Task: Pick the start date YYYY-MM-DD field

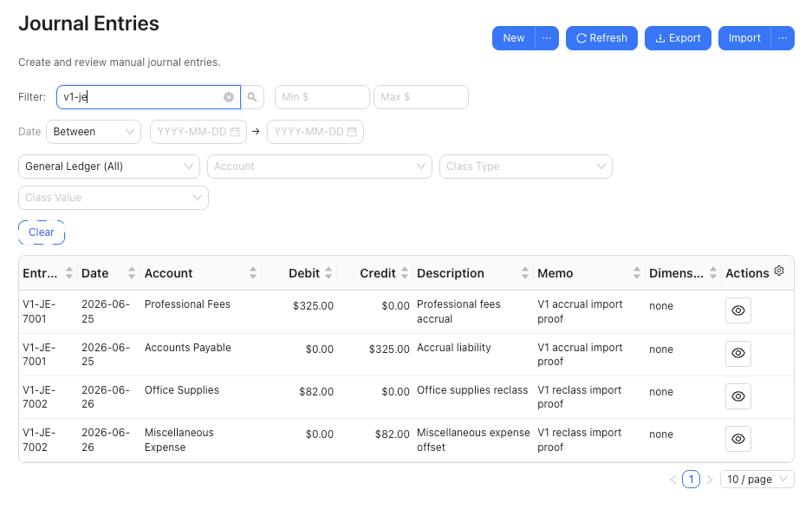Action: [198, 132]
